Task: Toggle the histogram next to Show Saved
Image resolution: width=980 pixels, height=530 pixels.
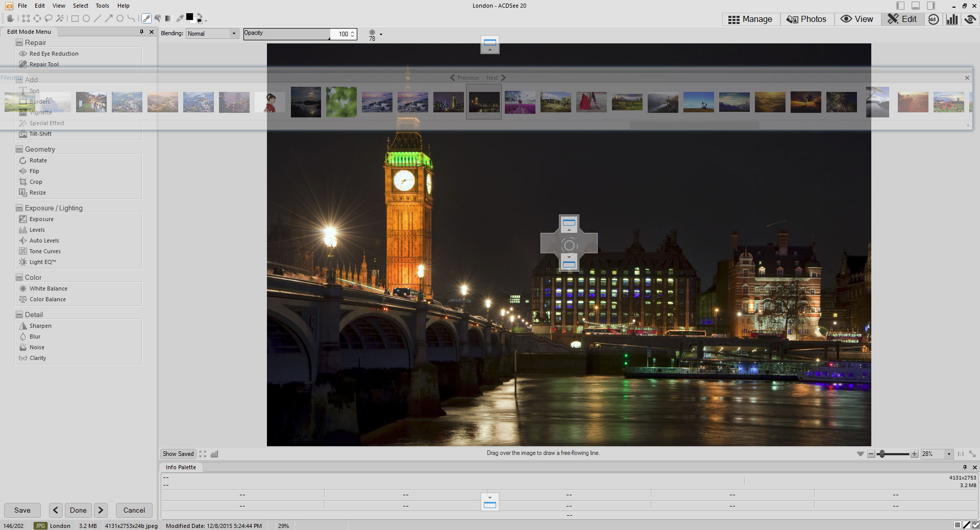Action: click(214, 454)
